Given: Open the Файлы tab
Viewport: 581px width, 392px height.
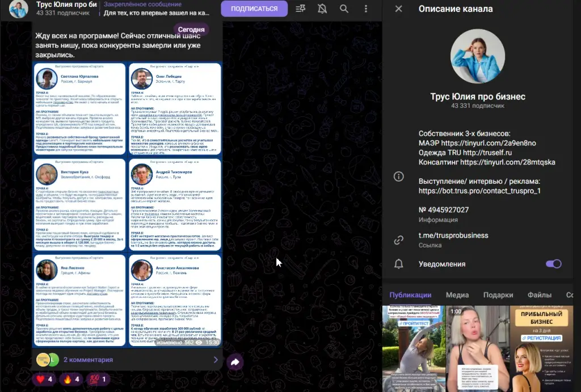Looking at the screenshot, I should click(x=540, y=295).
